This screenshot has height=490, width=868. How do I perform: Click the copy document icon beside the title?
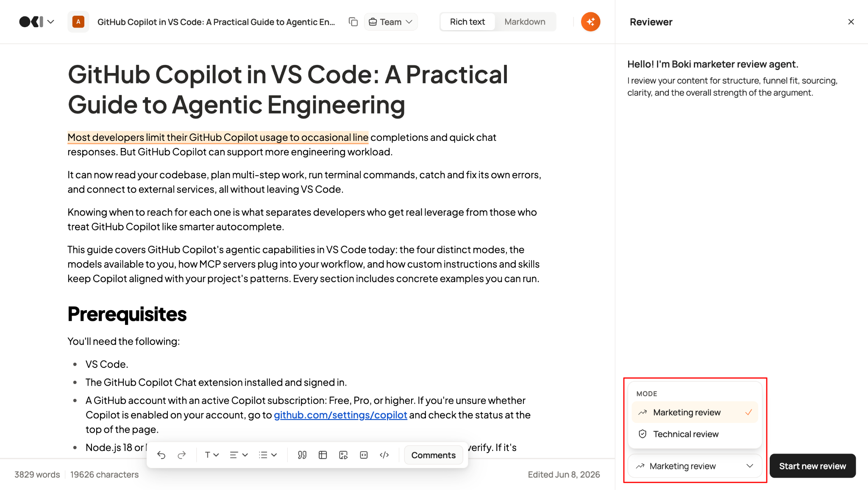coord(353,22)
